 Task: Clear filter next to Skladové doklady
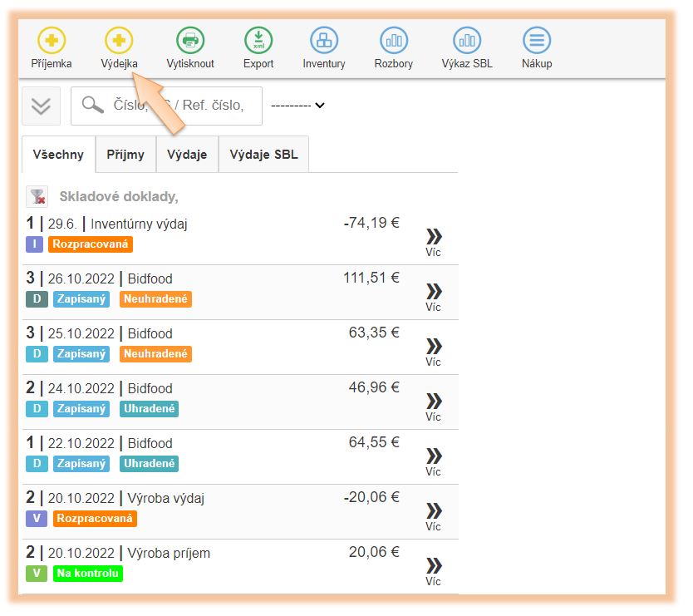coord(37,197)
